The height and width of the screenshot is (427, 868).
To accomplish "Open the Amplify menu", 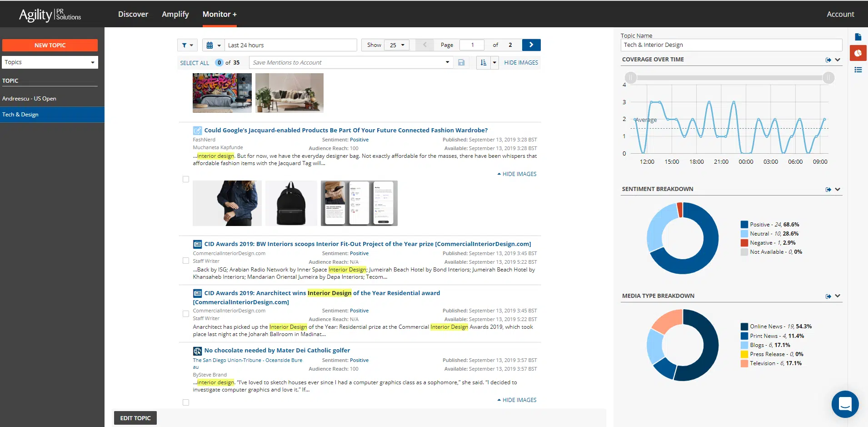I will pyautogui.click(x=175, y=14).
